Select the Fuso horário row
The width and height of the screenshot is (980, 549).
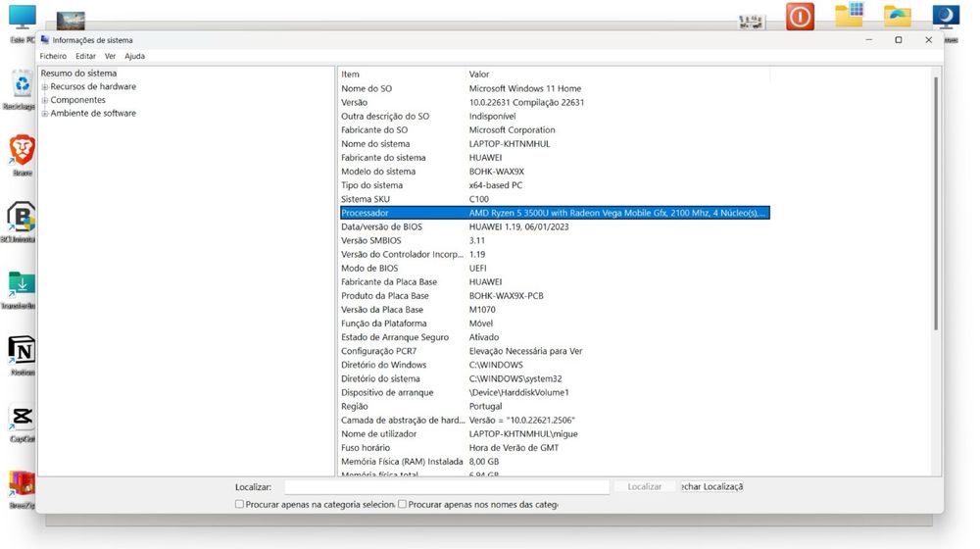(555, 448)
